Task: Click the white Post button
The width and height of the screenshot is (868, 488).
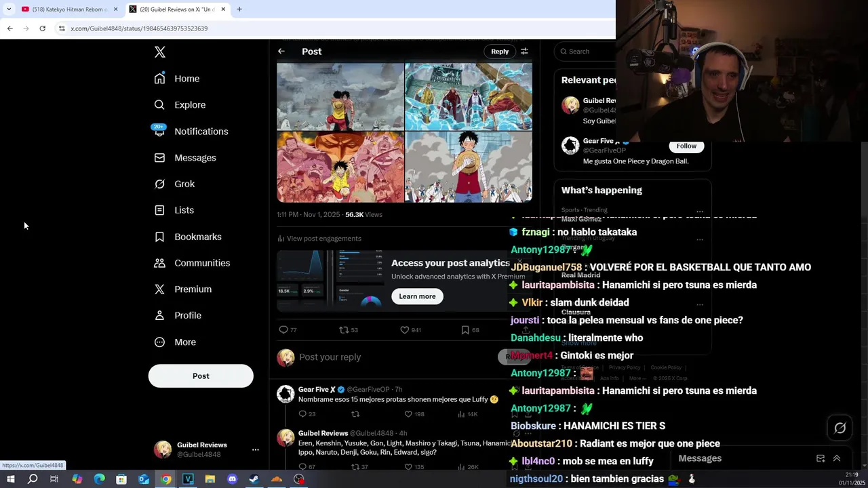Action: 201,376
